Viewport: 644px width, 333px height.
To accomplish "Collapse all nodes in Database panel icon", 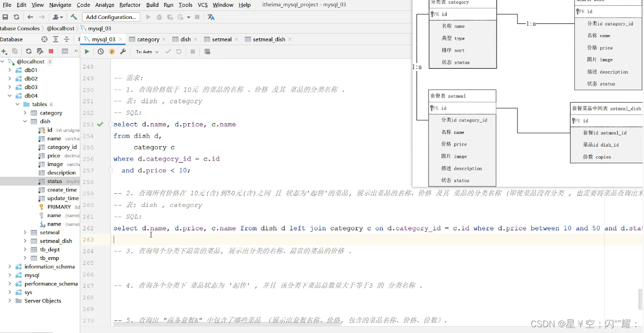I will tap(66, 39).
